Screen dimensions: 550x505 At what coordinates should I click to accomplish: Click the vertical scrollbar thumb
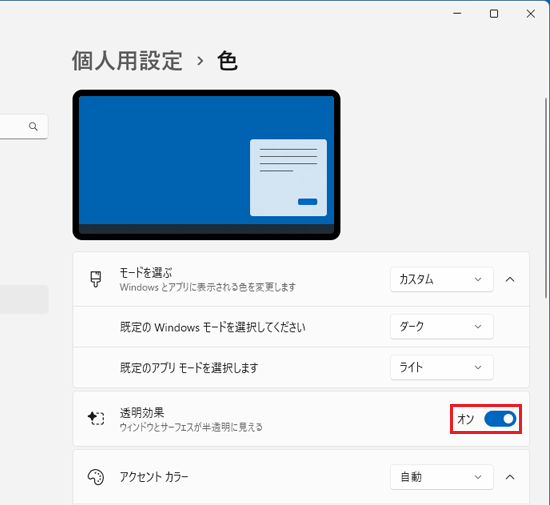click(x=546, y=198)
